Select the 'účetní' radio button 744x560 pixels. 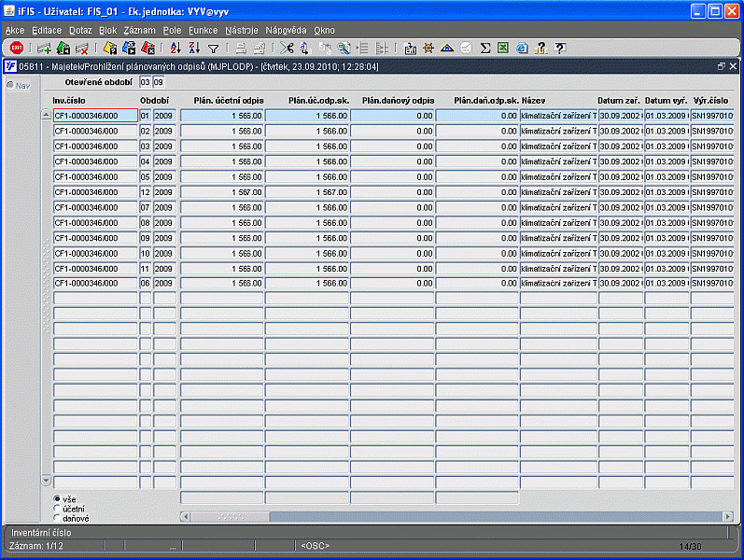(x=58, y=509)
